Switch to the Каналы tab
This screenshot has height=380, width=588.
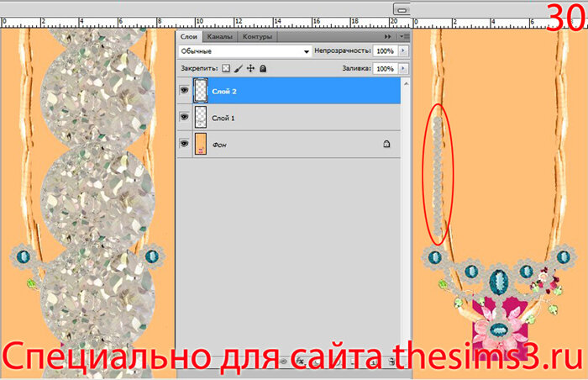tap(220, 37)
